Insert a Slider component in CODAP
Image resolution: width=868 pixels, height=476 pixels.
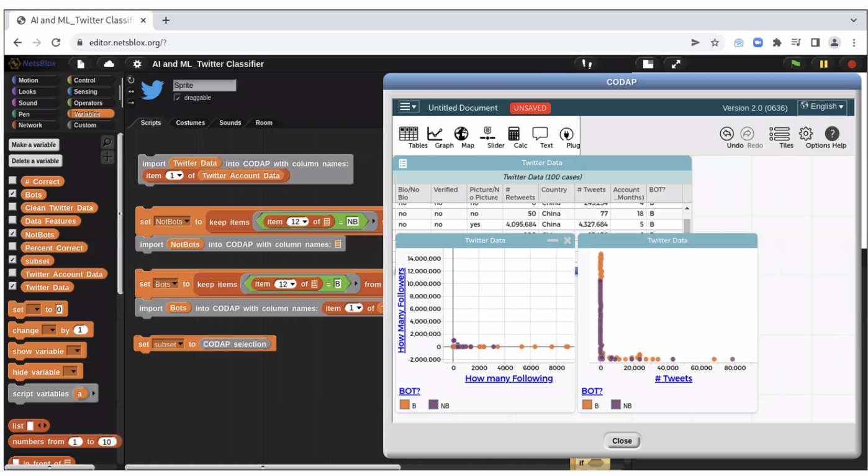[487, 137]
